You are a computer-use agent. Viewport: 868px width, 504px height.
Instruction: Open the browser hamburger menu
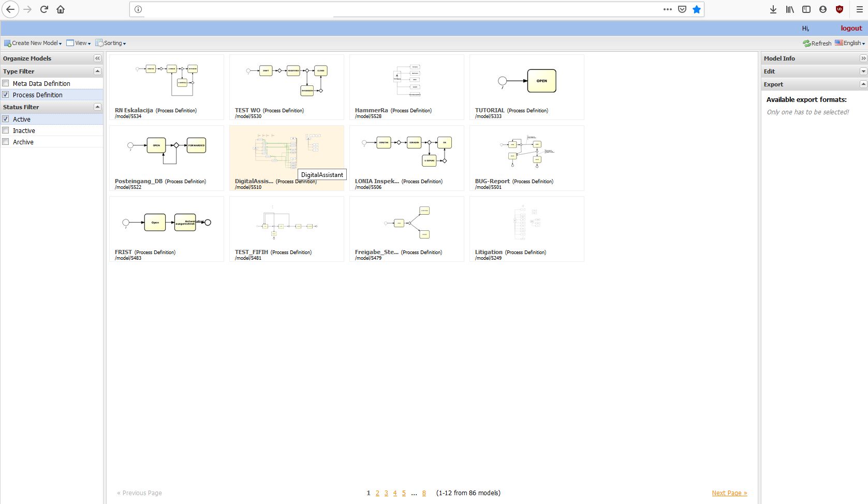coord(859,9)
